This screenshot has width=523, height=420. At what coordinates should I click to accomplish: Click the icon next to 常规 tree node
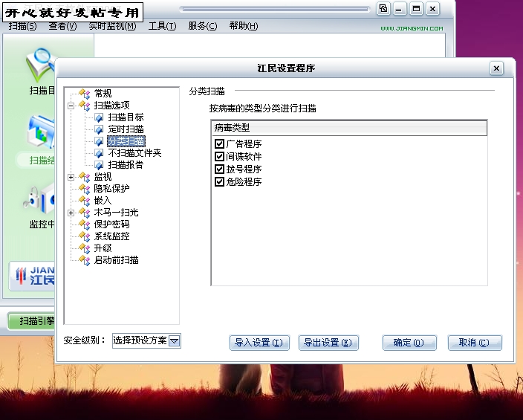tap(85, 94)
